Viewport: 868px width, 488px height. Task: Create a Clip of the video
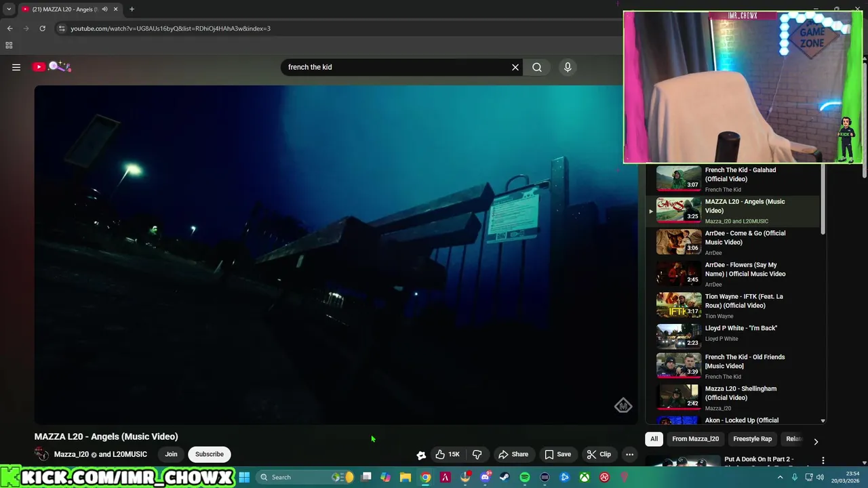click(x=599, y=454)
